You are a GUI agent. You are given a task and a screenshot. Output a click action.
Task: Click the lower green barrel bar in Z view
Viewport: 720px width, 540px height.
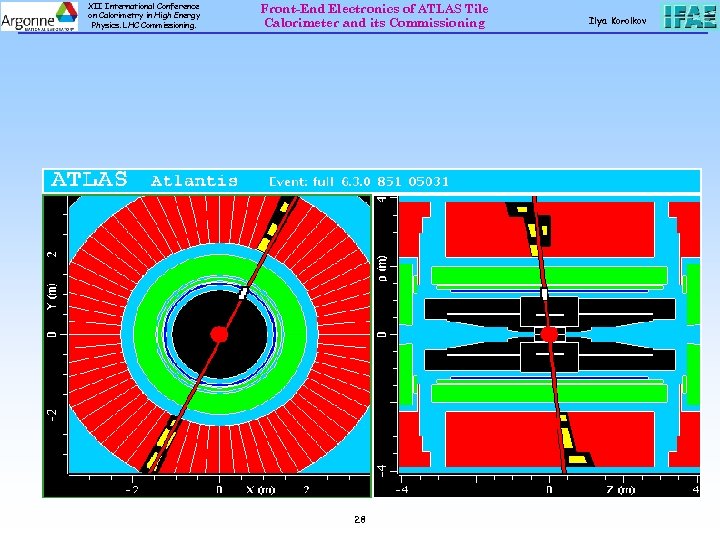tap(549, 394)
